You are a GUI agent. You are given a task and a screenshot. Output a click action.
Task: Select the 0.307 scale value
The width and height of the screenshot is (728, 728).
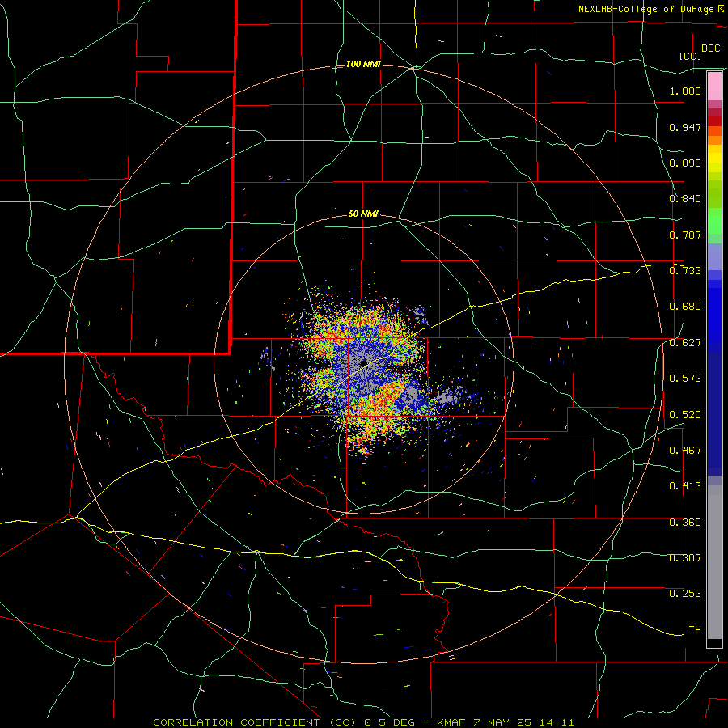(685, 558)
